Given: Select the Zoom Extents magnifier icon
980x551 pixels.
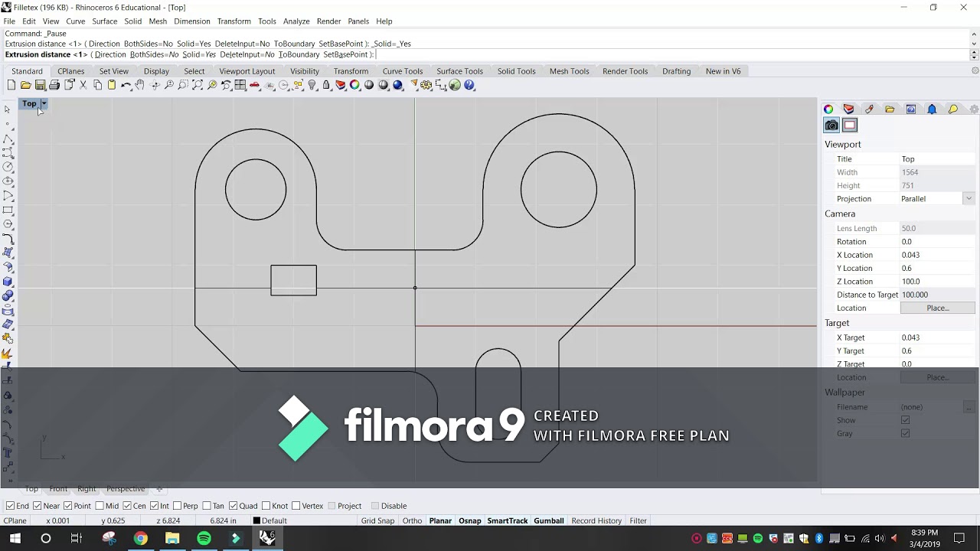Looking at the screenshot, I should pos(198,85).
